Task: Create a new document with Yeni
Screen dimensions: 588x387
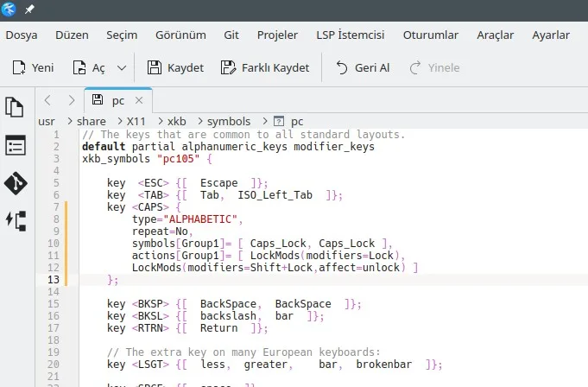Action: tap(33, 68)
